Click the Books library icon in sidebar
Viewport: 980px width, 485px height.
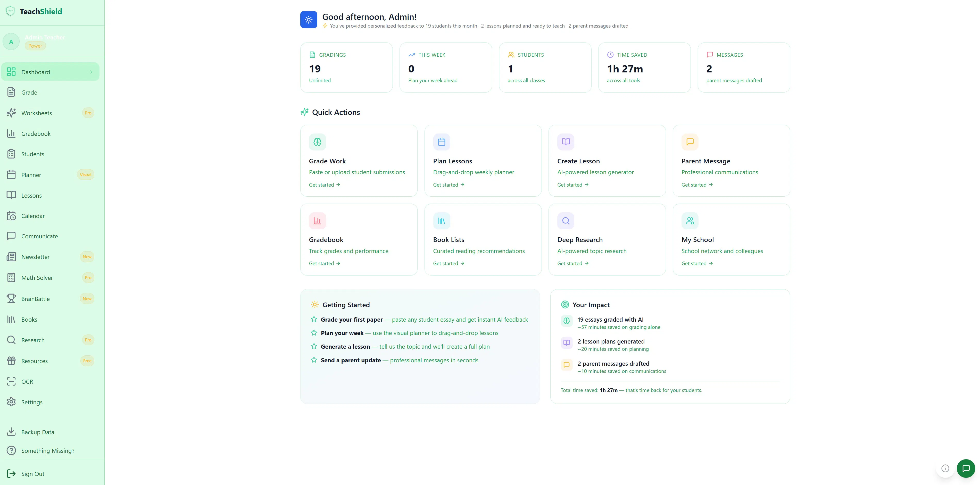(11, 320)
